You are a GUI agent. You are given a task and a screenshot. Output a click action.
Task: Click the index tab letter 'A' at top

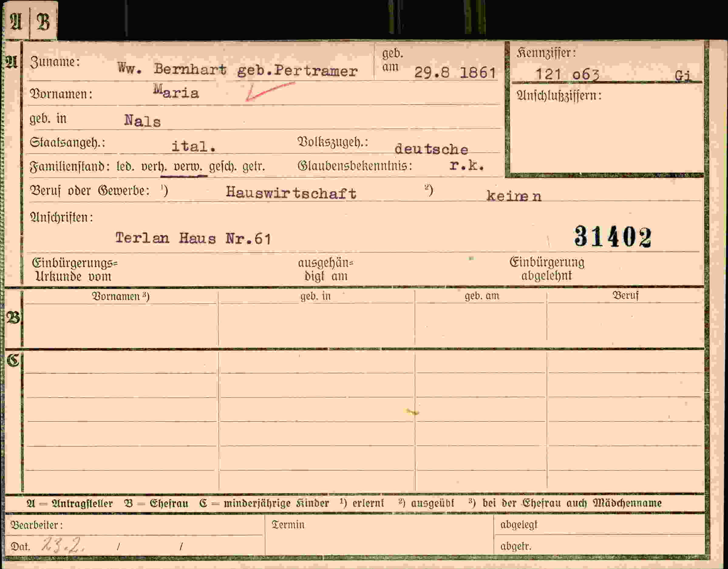pyautogui.click(x=16, y=22)
